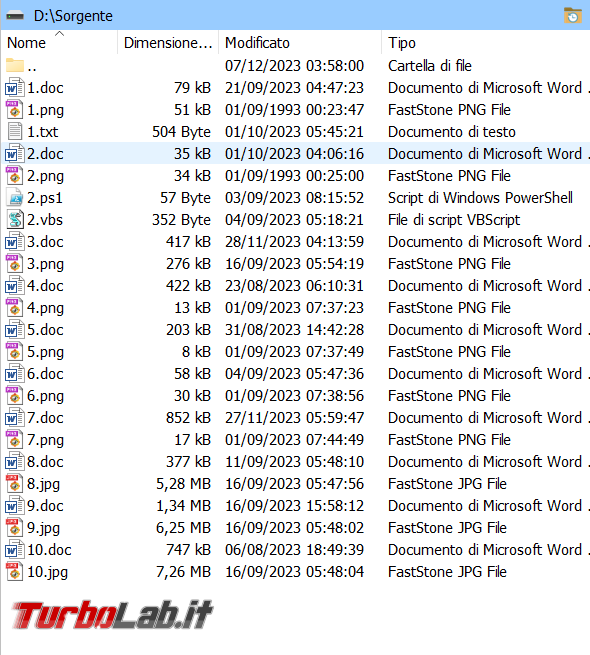Click the FastStone icon of 6.png
This screenshot has height=655, width=590.
[15, 396]
